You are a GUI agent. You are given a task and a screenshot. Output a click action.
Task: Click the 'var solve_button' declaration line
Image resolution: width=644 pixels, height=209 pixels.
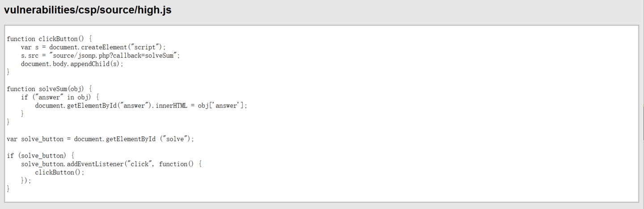pyautogui.click(x=101, y=139)
